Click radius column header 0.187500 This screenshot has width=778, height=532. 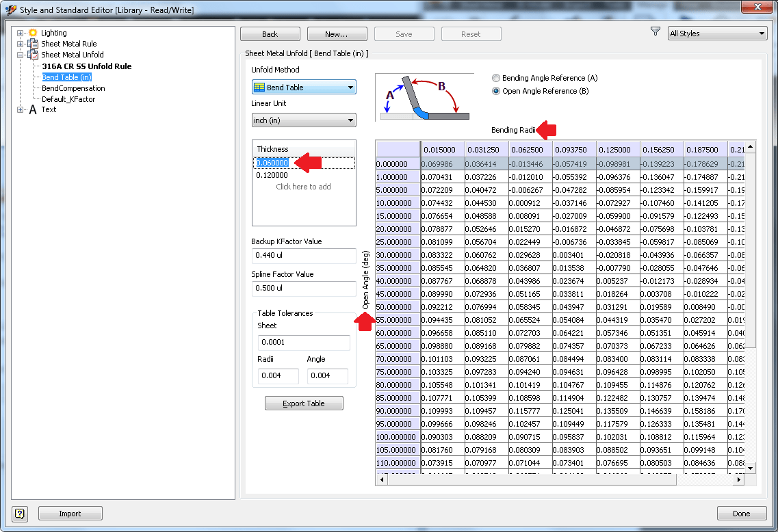705,149
